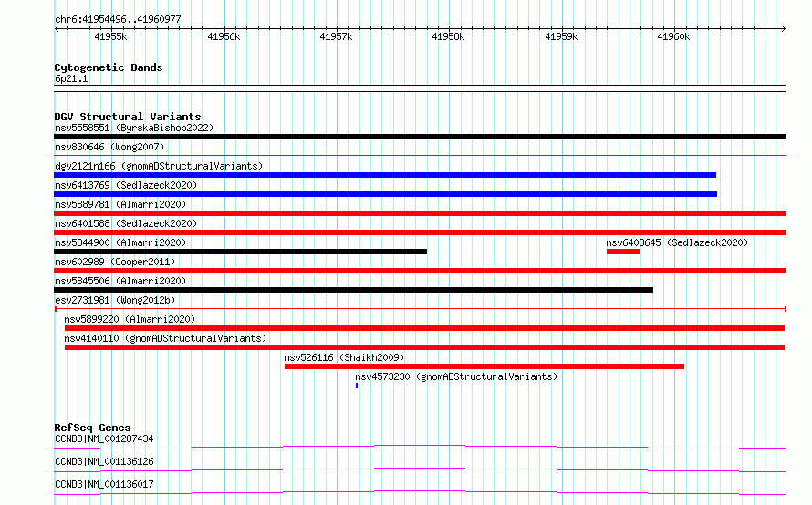The image size is (812, 505).
Task: Open the nsv5844900 (Almarri2020) label
Action: click(x=120, y=242)
